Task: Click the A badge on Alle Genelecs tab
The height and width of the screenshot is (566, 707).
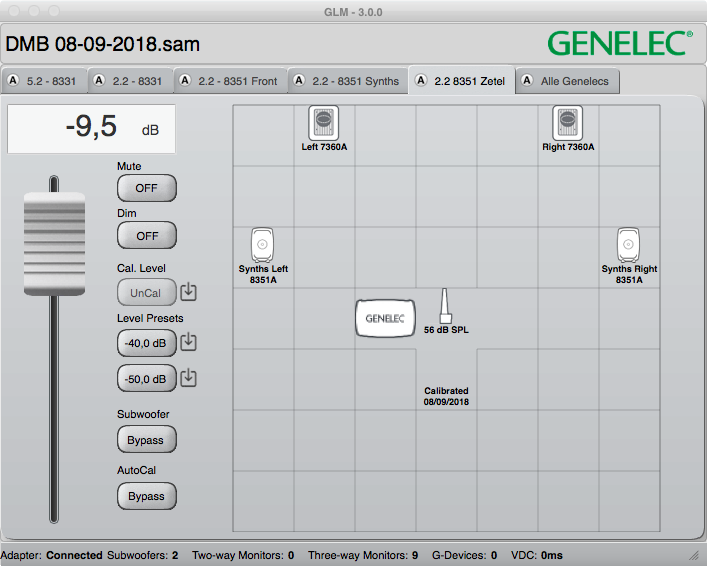Action: point(527,80)
